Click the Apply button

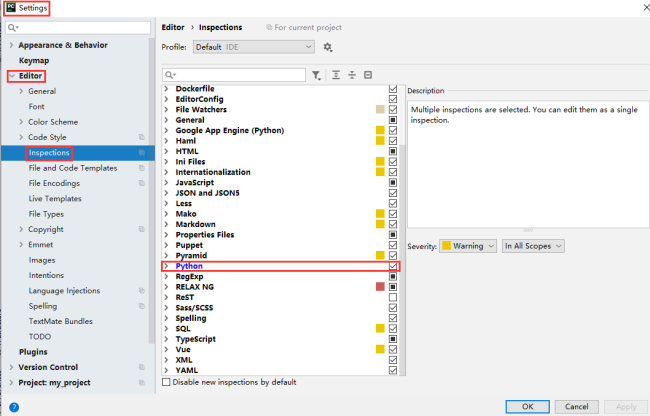[626, 406]
